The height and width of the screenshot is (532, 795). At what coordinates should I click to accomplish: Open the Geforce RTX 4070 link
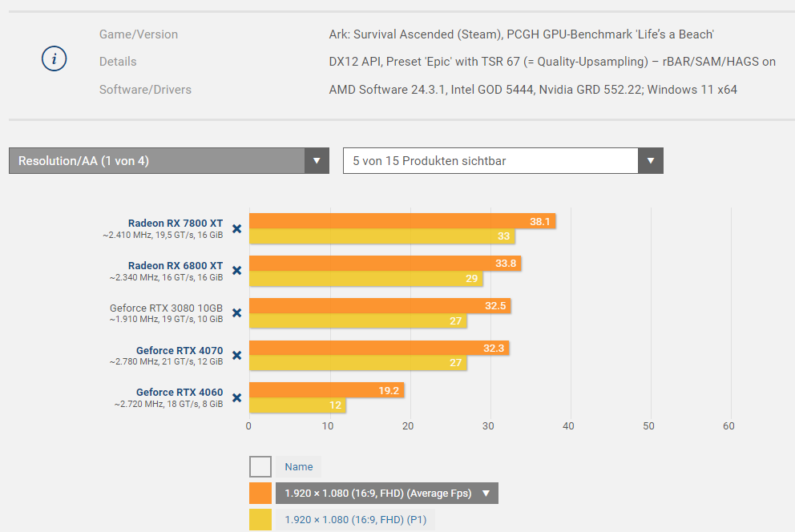pos(180,350)
